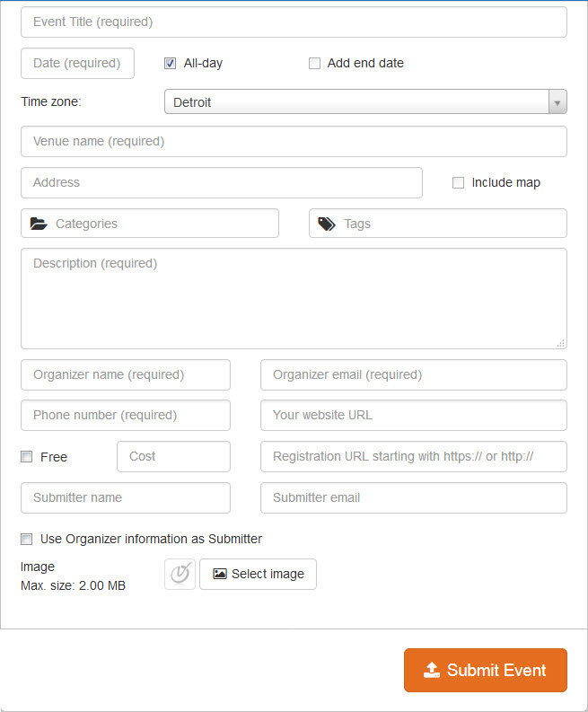Focus the Event Title field
This screenshot has width=588, height=712.
point(294,22)
